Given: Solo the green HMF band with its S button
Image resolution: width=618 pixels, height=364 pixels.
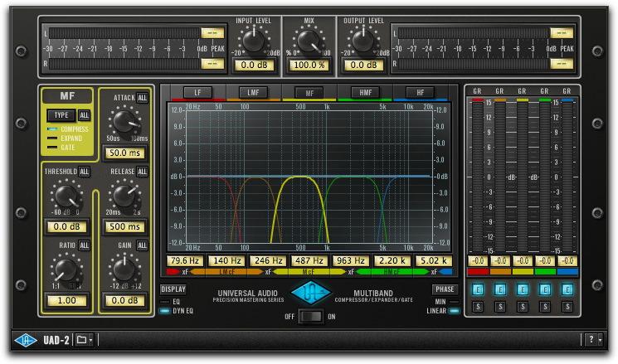Looking at the screenshot, I should (545, 307).
